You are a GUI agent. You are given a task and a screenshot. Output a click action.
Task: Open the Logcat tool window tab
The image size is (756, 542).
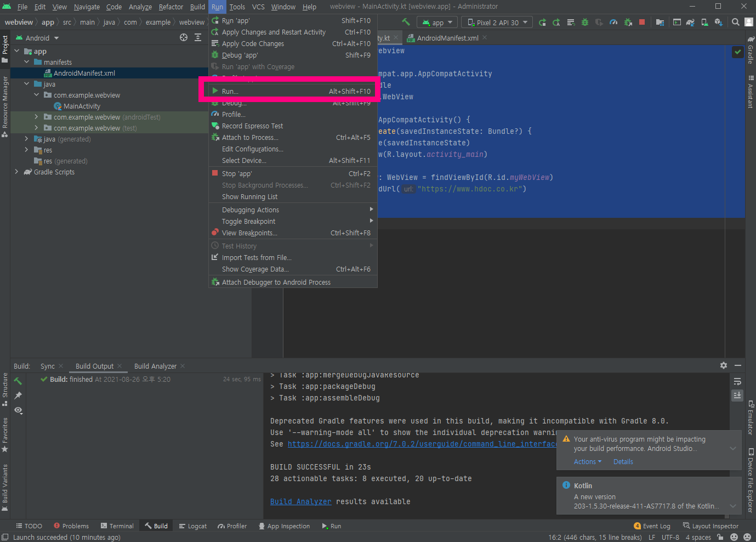point(192,526)
